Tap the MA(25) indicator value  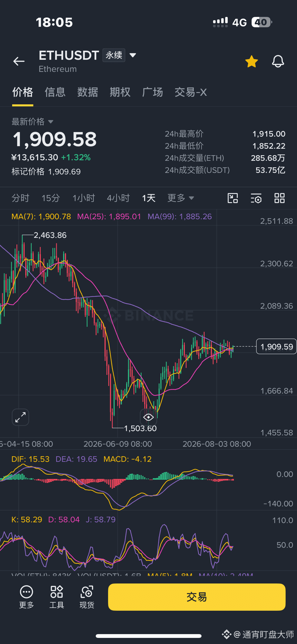pos(109,217)
